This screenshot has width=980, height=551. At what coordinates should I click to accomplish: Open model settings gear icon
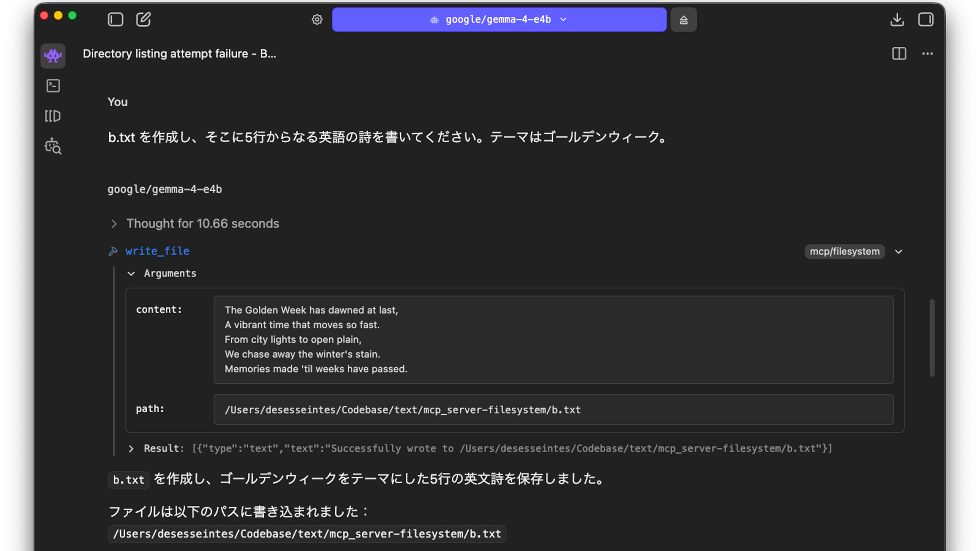click(x=317, y=19)
